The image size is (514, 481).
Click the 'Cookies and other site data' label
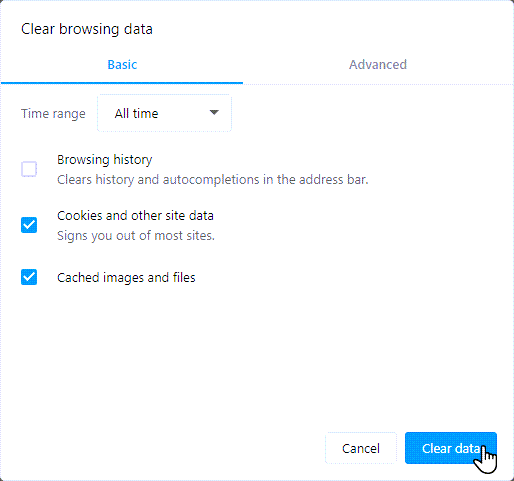point(135,216)
